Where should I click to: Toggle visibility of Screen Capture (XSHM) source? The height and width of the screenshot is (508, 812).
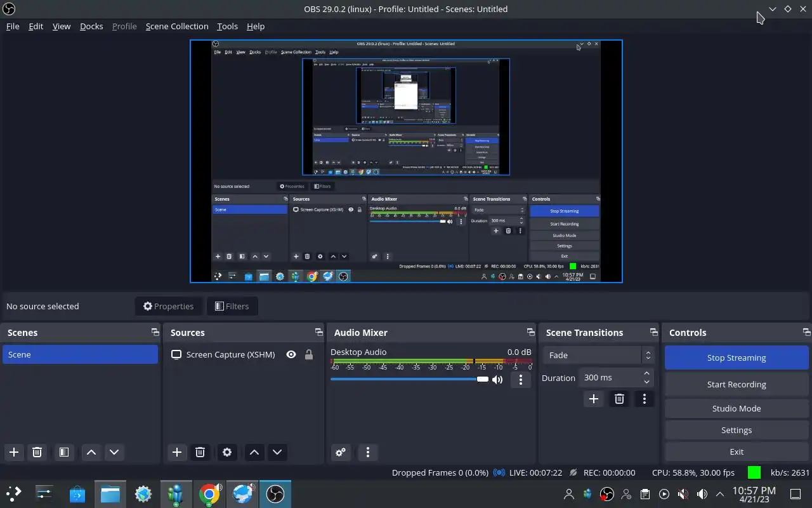point(291,355)
